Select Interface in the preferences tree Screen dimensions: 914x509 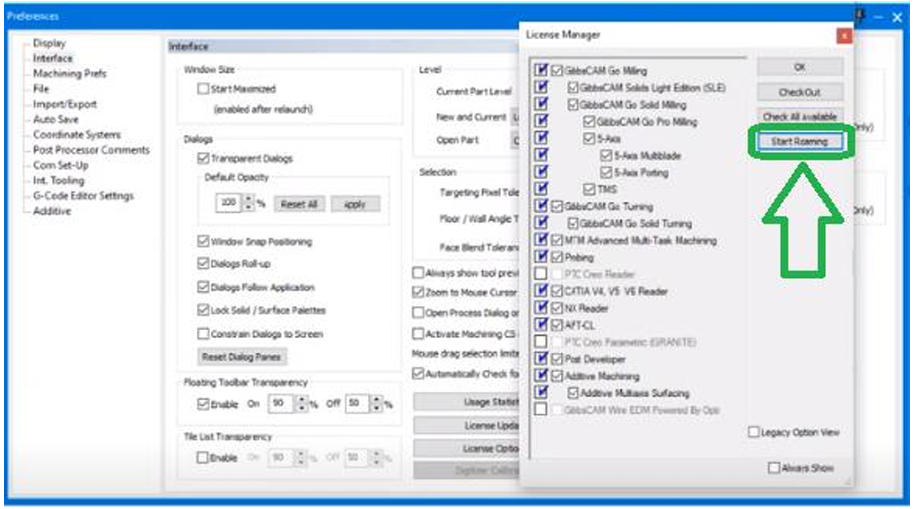tap(52, 58)
